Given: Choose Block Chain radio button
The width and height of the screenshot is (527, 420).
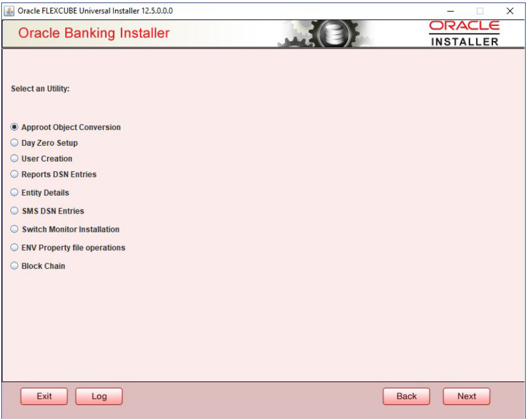Looking at the screenshot, I should pyautogui.click(x=14, y=266).
